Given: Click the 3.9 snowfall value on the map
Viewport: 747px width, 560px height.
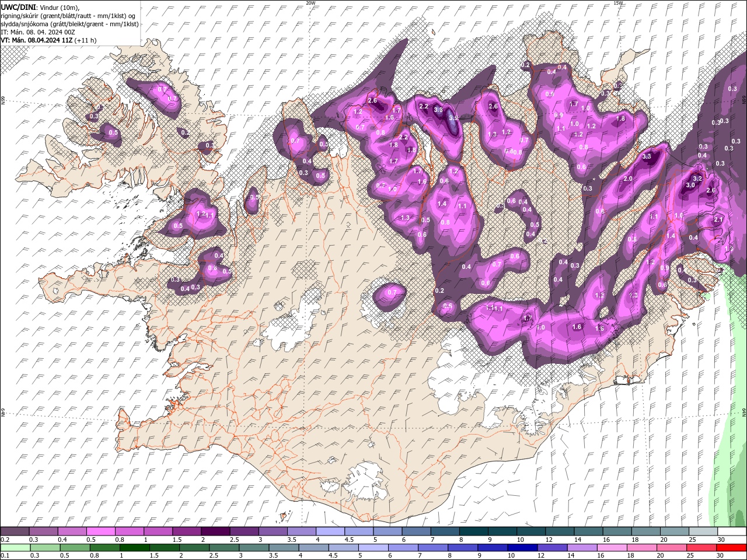Looking at the screenshot, I should pyautogui.click(x=453, y=118).
